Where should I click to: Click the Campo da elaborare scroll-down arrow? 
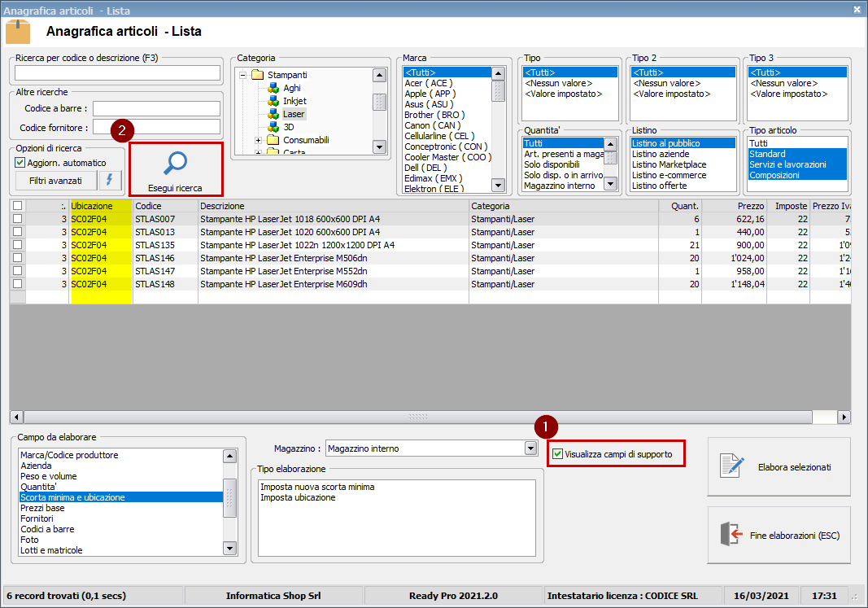point(229,549)
